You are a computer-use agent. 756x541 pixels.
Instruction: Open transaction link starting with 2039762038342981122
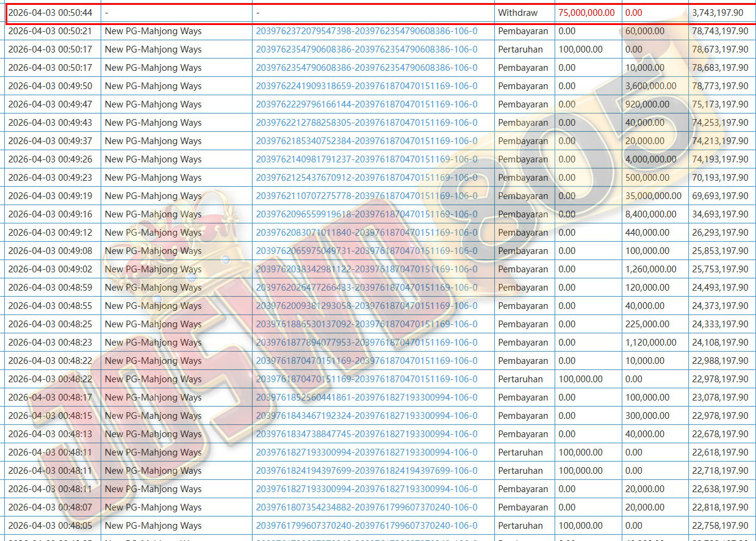[367, 269]
